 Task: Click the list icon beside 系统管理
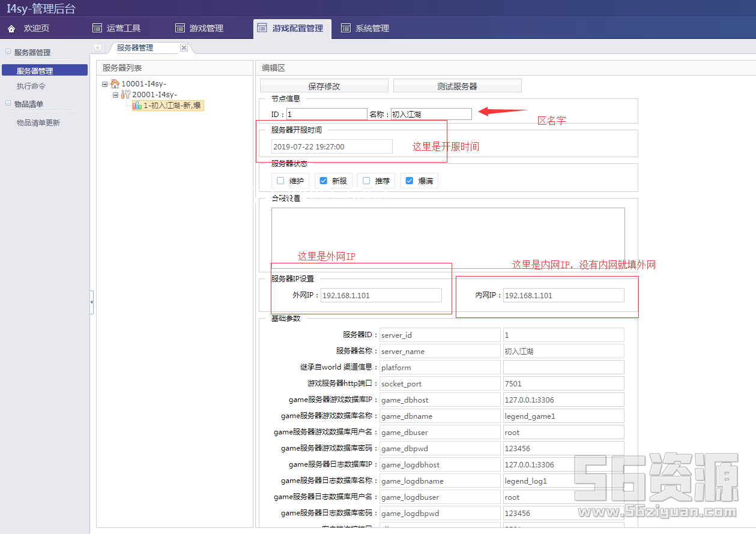(346, 28)
